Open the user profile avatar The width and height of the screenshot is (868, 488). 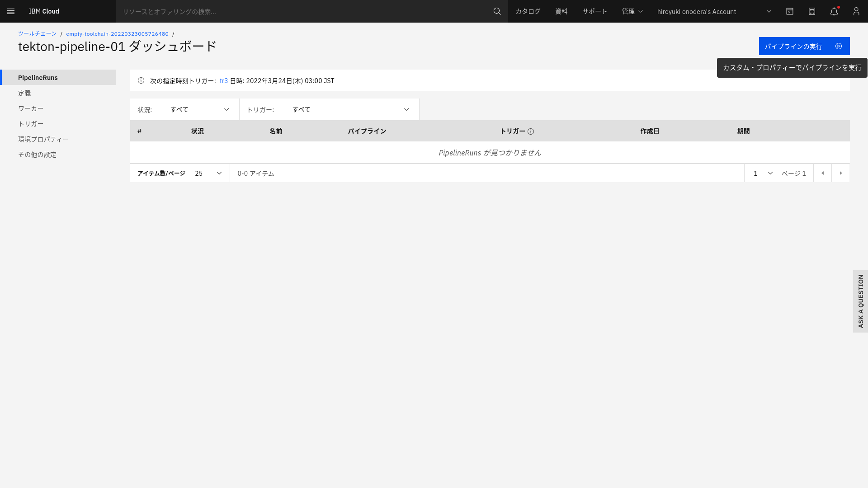[x=856, y=11]
